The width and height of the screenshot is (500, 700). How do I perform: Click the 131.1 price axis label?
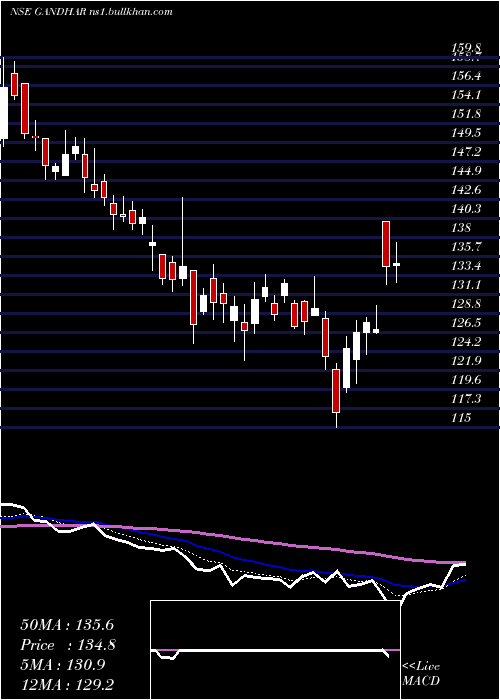(466, 284)
